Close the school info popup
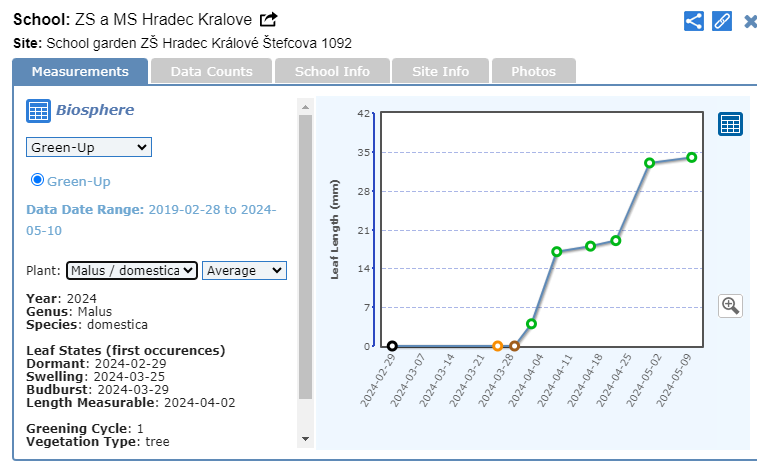The height and width of the screenshot is (465, 757). click(x=750, y=21)
